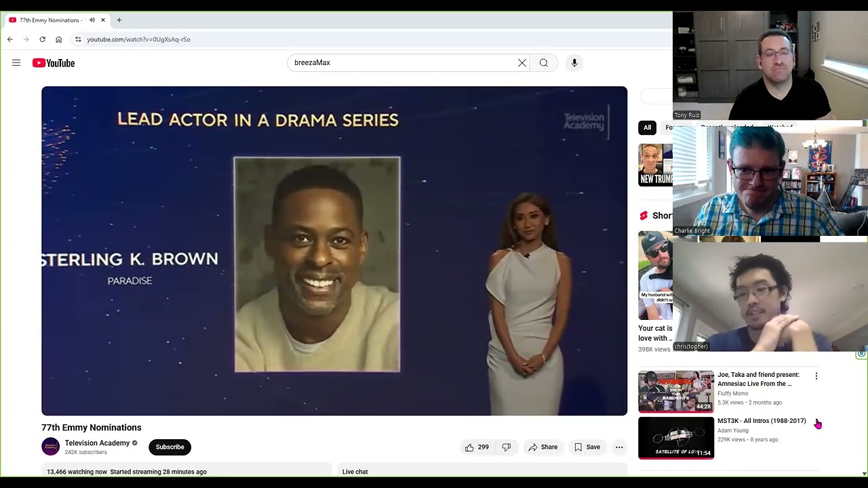Open the MST3K All Intros thumbnail
Screen dimensions: 868x488
pyautogui.click(x=676, y=438)
